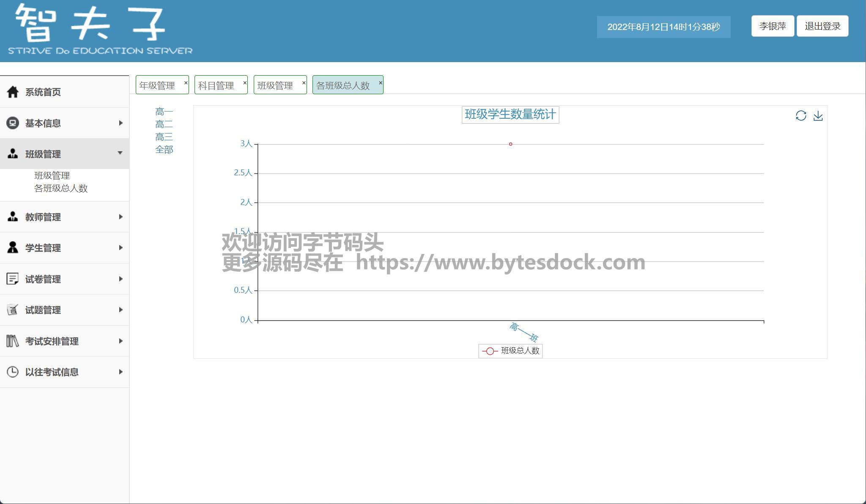The height and width of the screenshot is (504, 866).
Task: Collapse the 班级管理 menu arrow
Action: pos(120,153)
